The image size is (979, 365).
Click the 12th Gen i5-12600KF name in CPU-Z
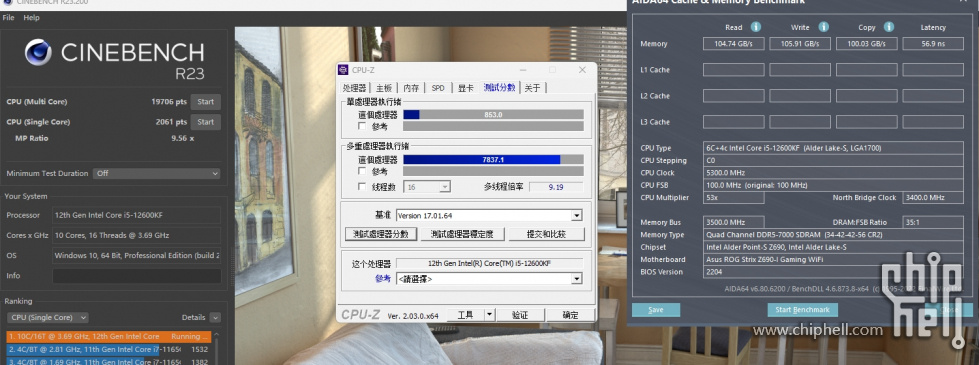(x=489, y=264)
